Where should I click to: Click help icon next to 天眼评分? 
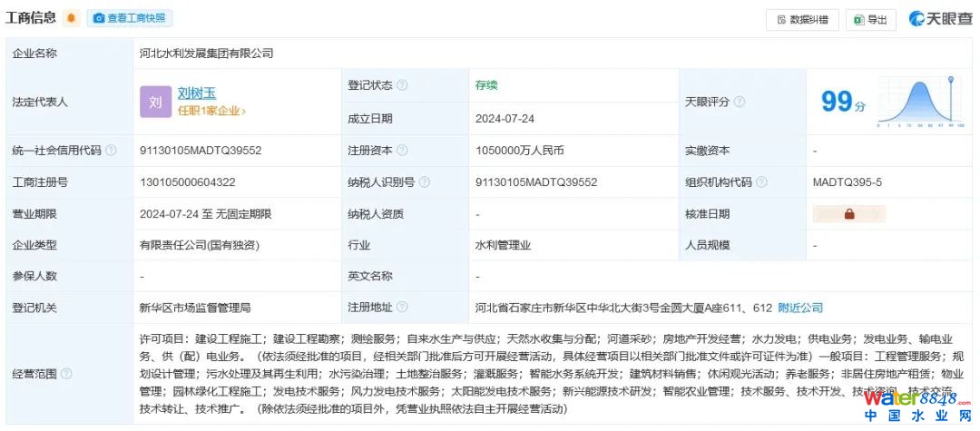point(740,102)
